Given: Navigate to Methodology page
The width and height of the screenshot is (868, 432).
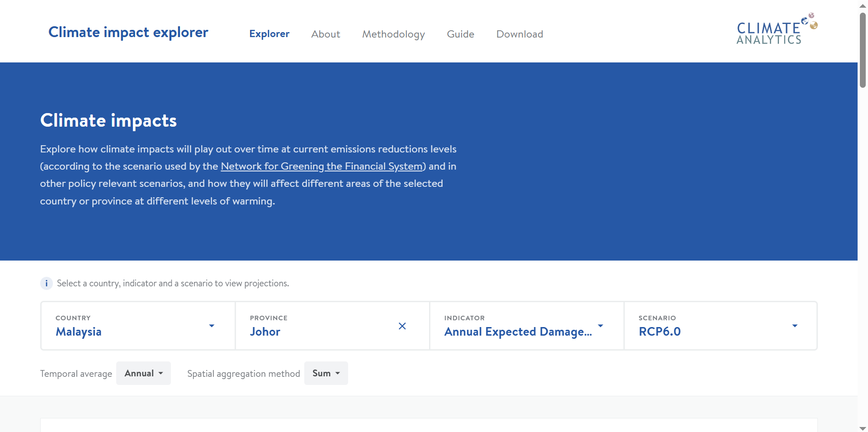Looking at the screenshot, I should point(393,34).
